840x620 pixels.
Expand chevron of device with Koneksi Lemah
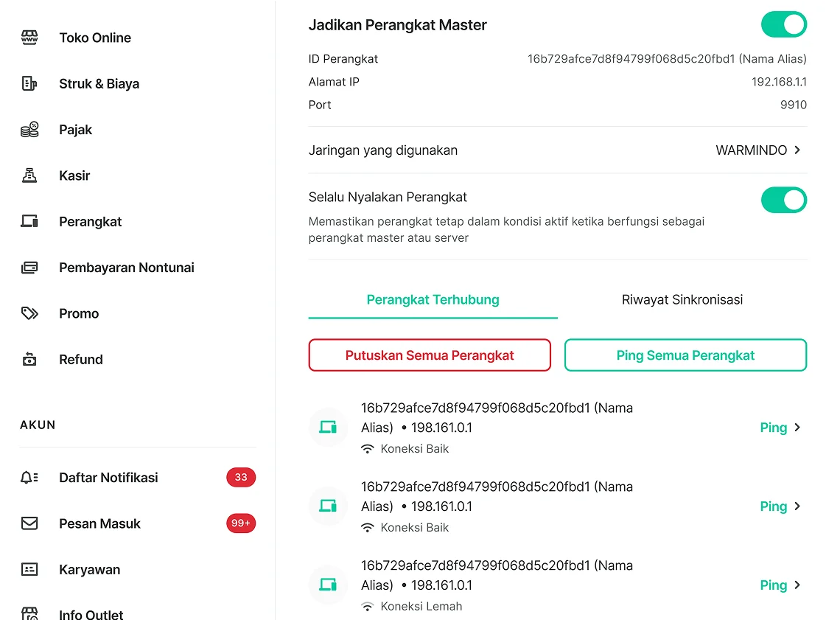point(797,585)
